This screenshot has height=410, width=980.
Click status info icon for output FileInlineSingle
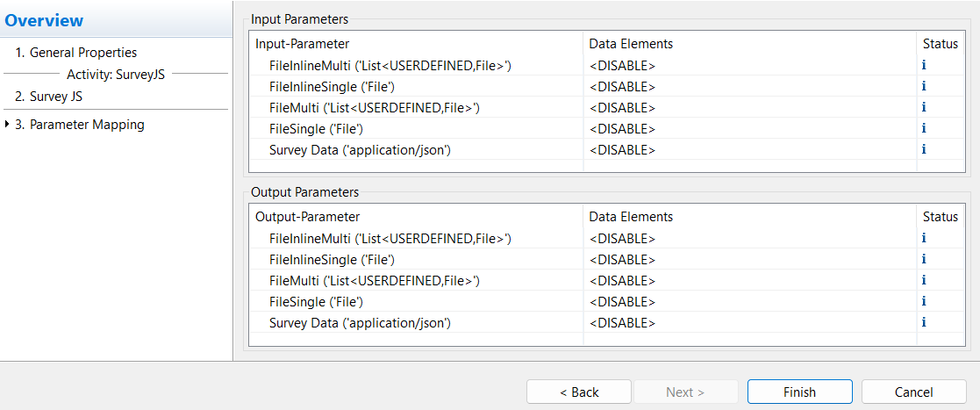924,259
